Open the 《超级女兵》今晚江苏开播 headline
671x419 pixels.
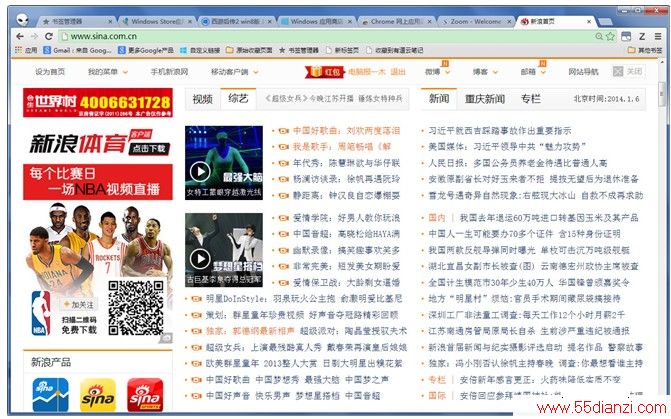[334, 99]
